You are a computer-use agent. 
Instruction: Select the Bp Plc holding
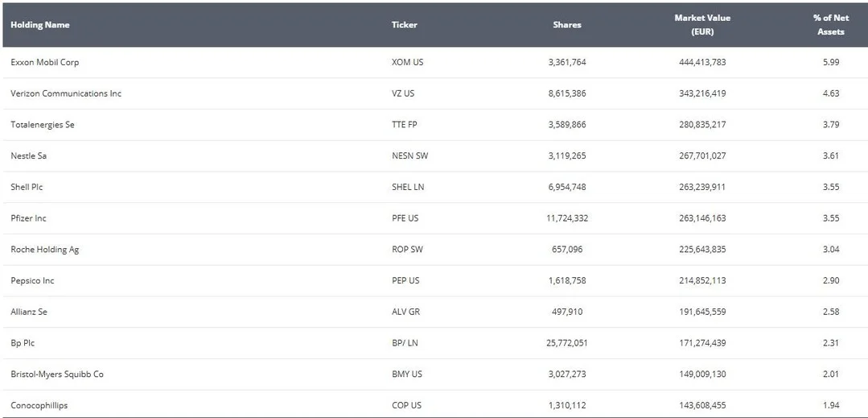(x=23, y=343)
